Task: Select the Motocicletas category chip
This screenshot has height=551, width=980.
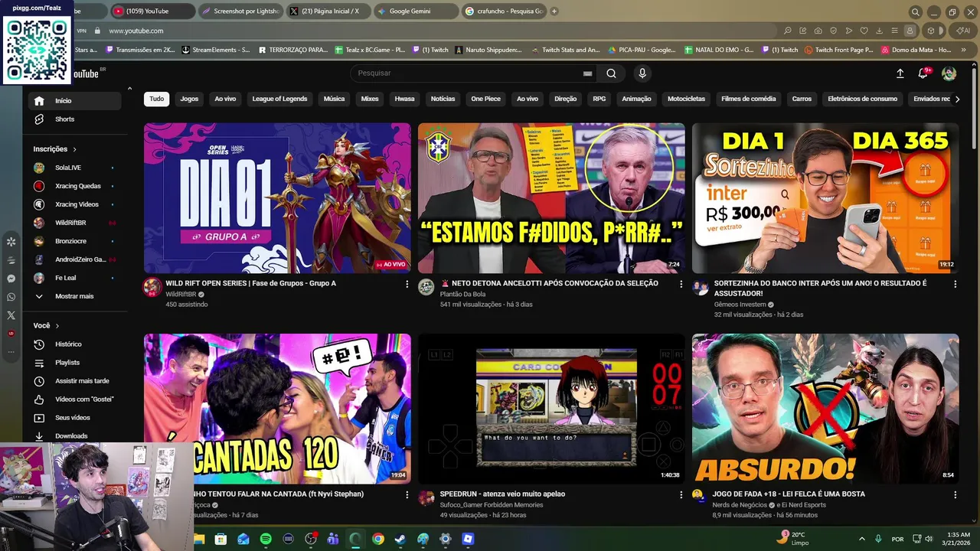Action: [686, 99]
